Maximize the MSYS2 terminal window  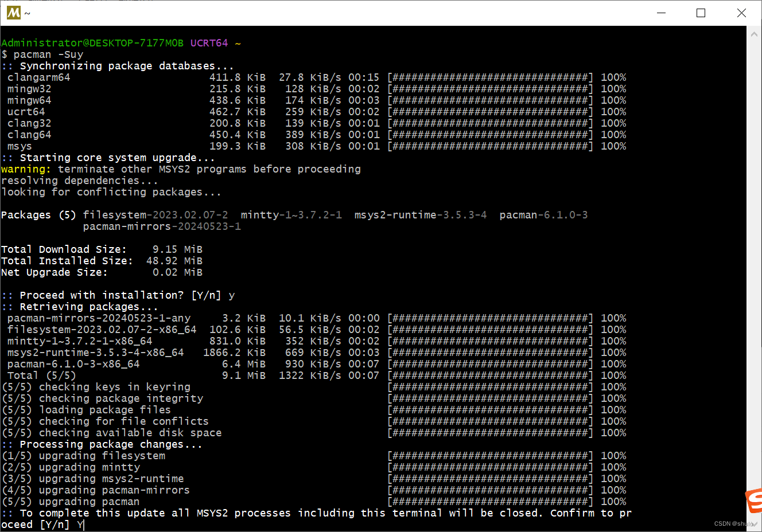pyautogui.click(x=701, y=13)
